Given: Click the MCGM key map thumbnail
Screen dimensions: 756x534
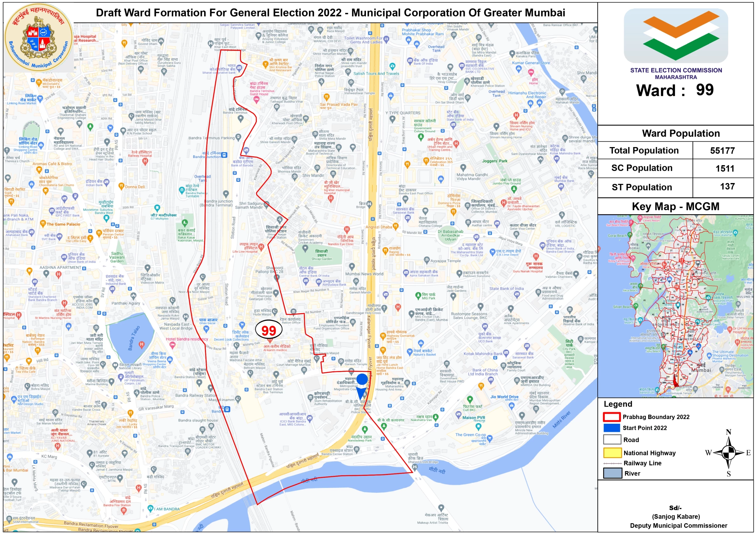Looking at the screenshot, I should point(678,306).
